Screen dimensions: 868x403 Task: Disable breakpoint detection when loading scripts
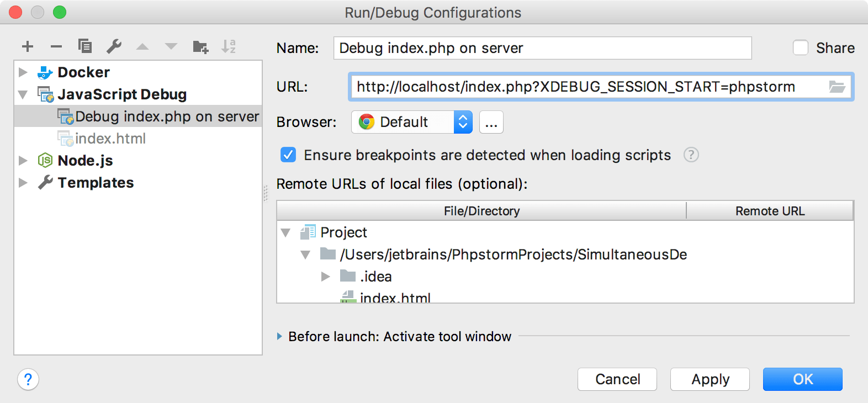point(288,155)
